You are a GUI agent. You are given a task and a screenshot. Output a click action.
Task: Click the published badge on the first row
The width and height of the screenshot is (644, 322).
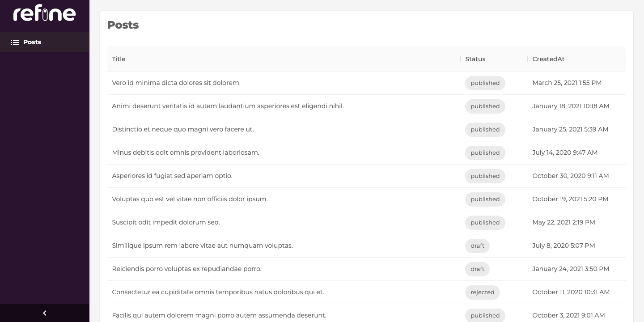click(x=485, y=83)
